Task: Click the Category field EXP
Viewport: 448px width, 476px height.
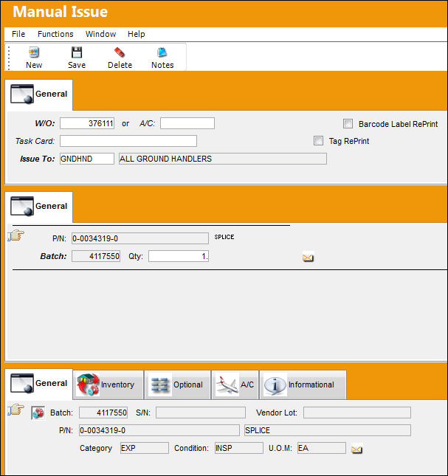Action: coord(145,448)
